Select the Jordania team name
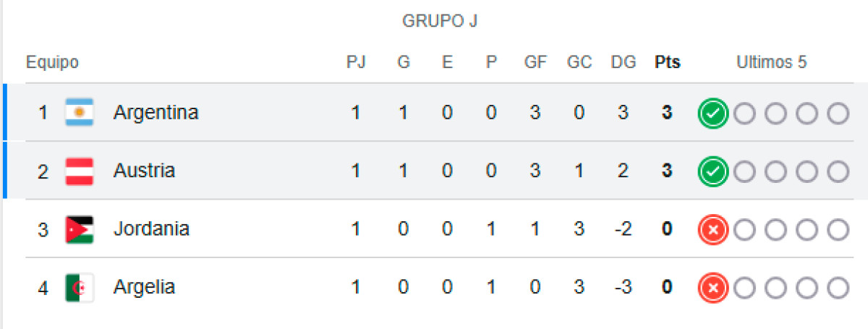The height and width of the screenshot is (329, 868). (151, 228)
